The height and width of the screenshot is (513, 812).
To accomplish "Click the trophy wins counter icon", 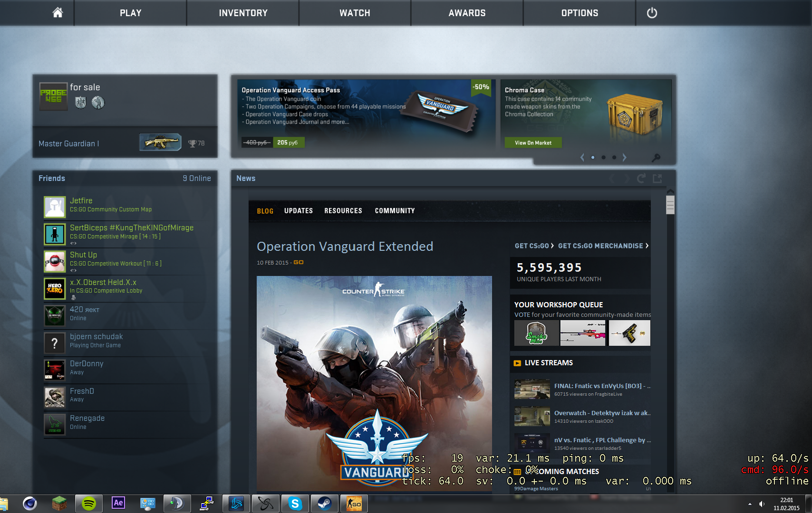I will click(x=192, y=143).
